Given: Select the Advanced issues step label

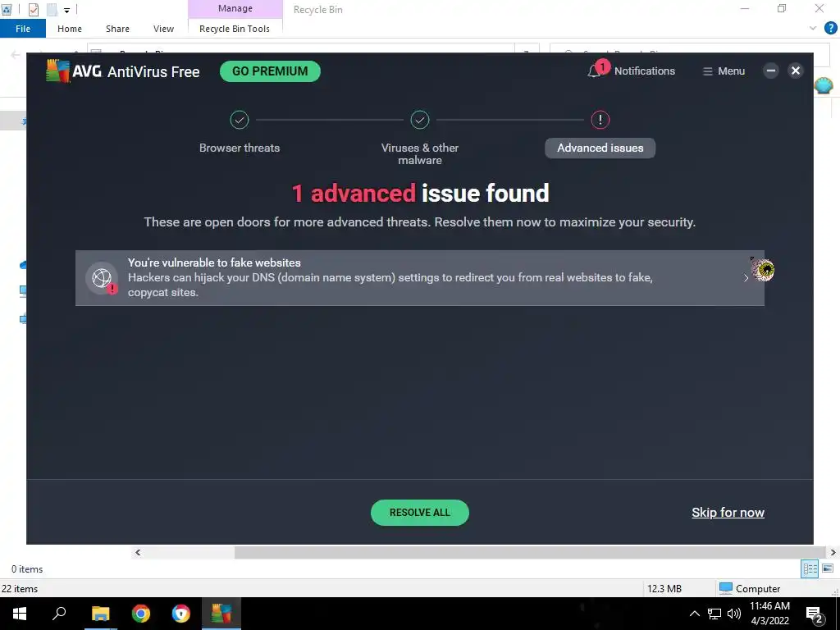Looking at the screenshot, I should pos(600,148).
